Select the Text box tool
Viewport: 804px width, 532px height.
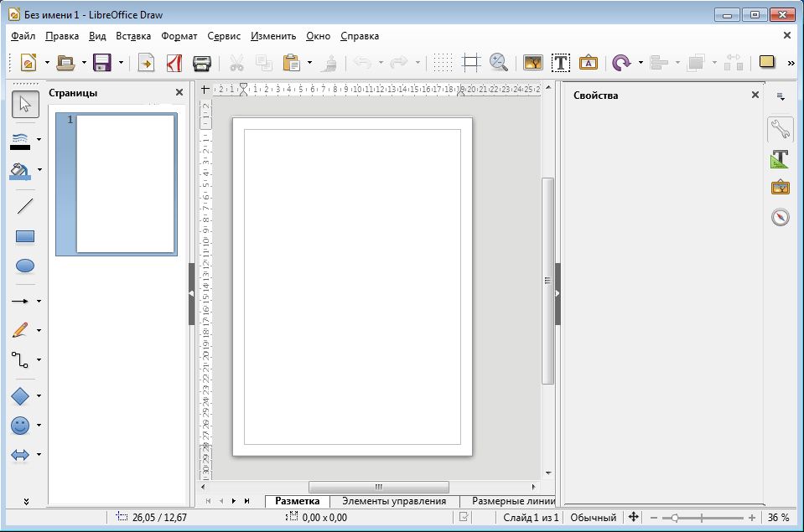click(x=560, y=63)
